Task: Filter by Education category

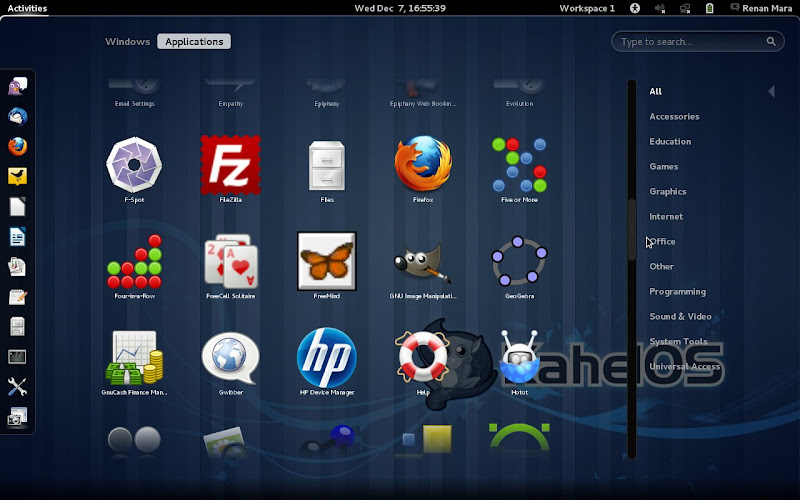Action: point(670,141)
